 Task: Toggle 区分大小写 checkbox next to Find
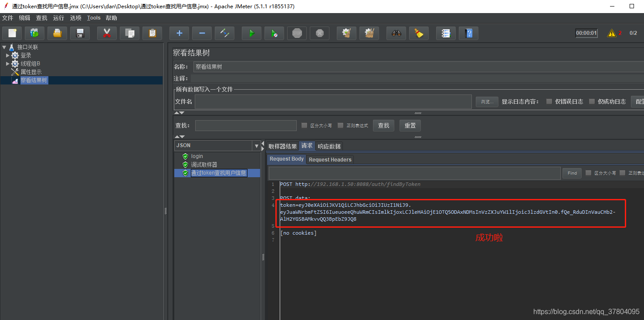coord(588,173)
